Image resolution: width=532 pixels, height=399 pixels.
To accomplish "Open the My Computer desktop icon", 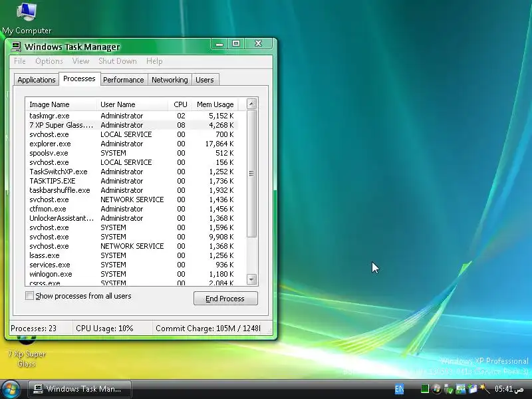I will pyautogui.click(x=27, y=19).
